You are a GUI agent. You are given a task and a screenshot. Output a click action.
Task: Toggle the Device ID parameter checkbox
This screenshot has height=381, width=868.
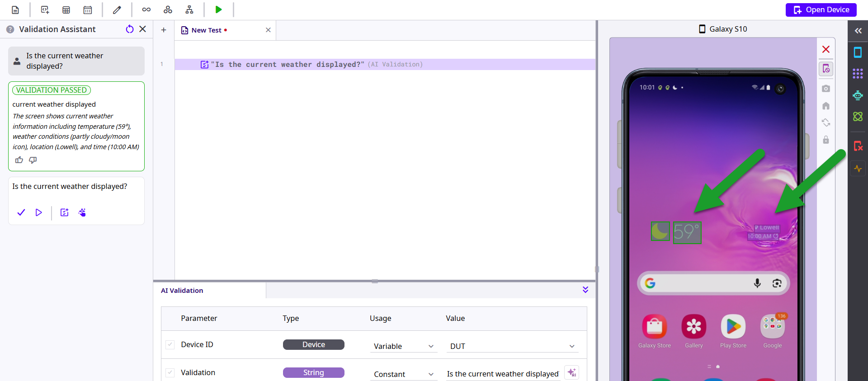[170, 344]
